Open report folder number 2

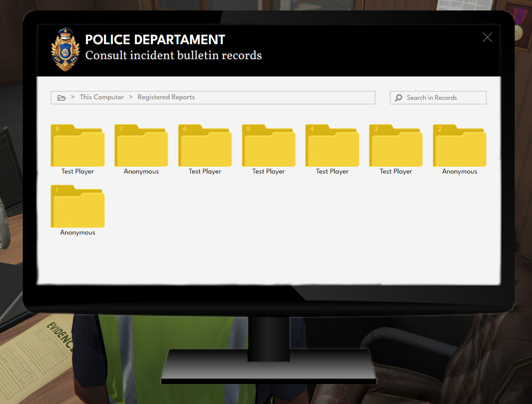(x=460, y=145)
